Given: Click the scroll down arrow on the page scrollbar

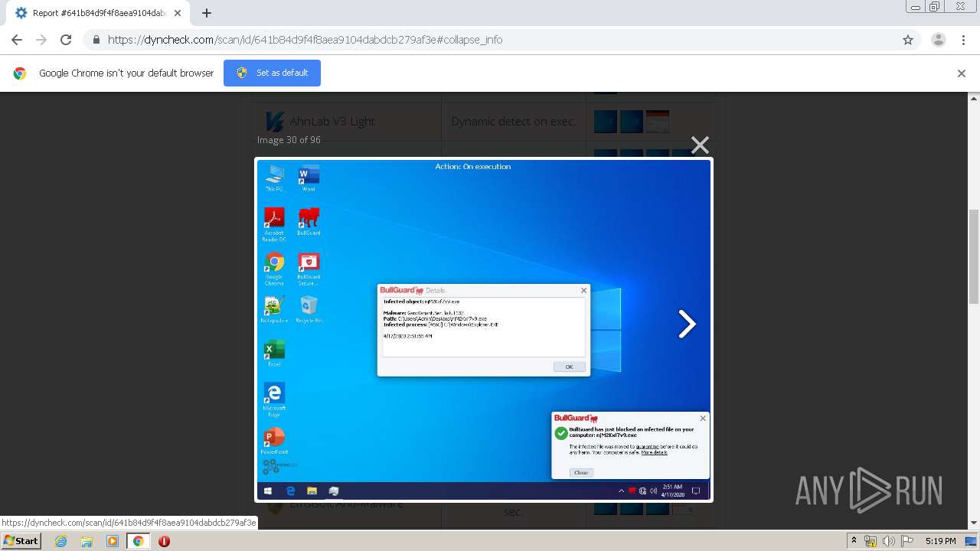Looking at the screenshot, I should pos(974,523).
